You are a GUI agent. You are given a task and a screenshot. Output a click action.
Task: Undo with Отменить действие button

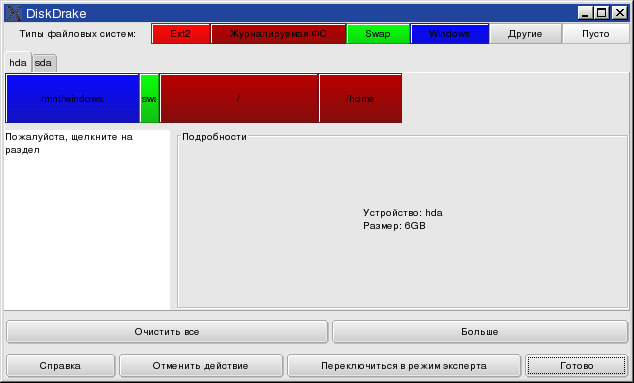201,366
